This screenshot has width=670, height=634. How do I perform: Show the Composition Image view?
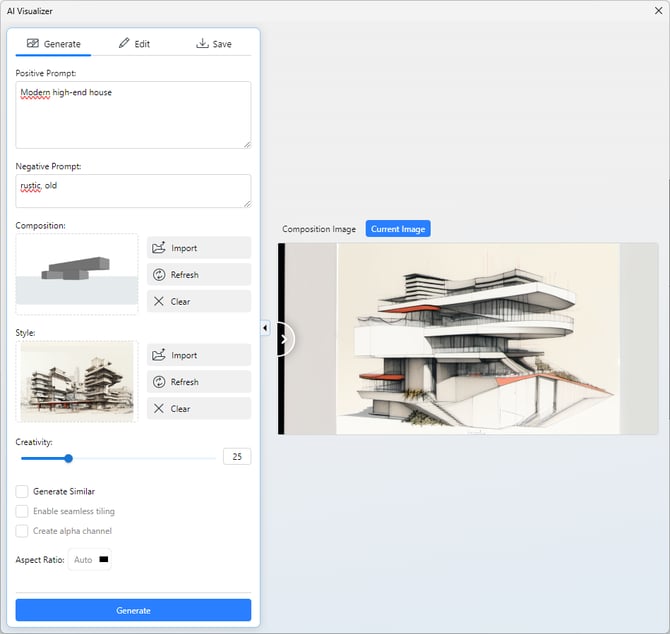319,229
